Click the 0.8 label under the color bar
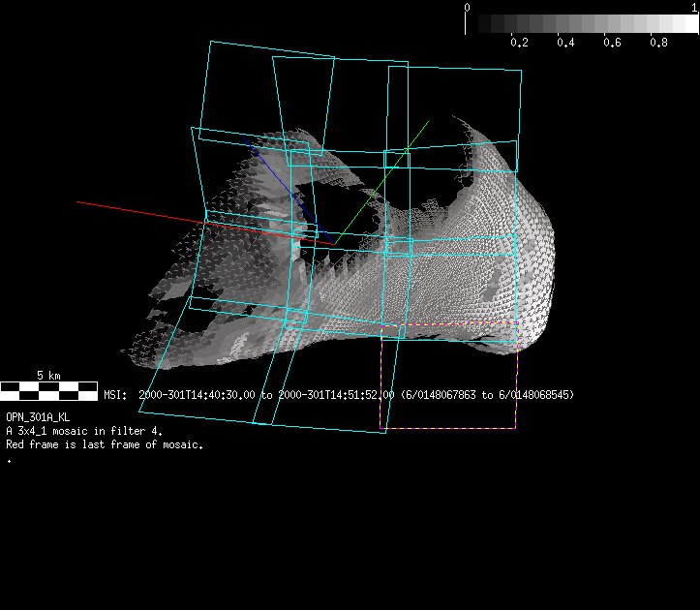This screenshot has height=610, width=700. tap(658, 43)
